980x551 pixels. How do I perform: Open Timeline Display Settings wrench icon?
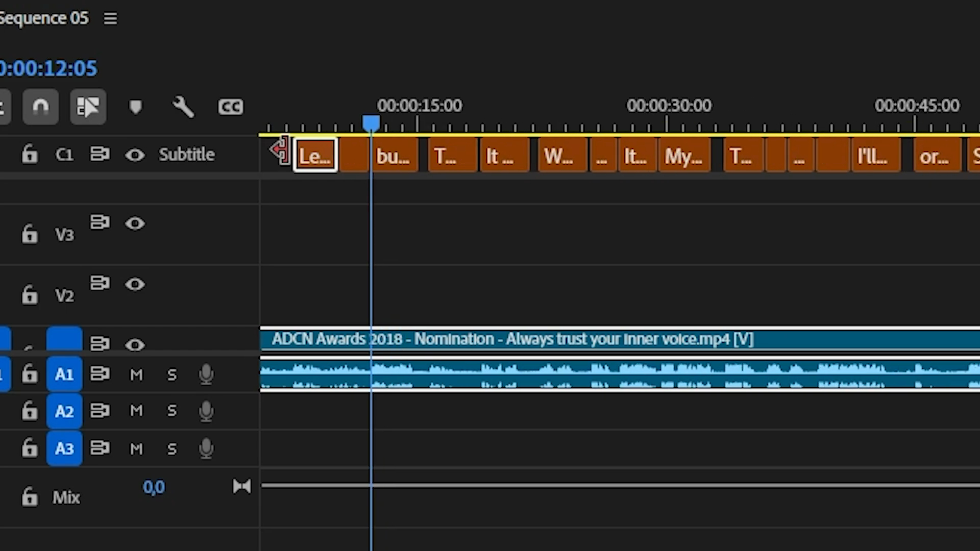[183, 107]
